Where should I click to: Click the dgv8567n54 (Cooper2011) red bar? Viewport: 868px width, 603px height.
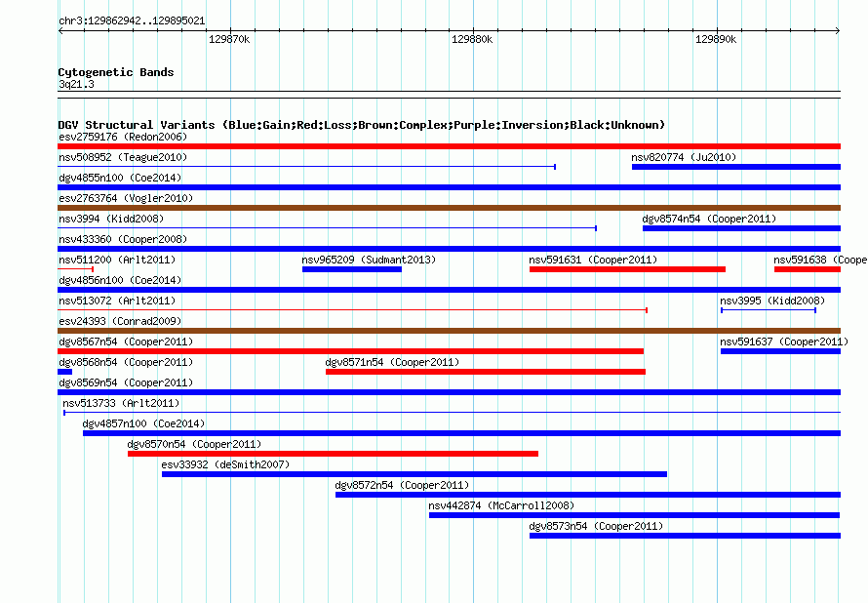(350, 351)
